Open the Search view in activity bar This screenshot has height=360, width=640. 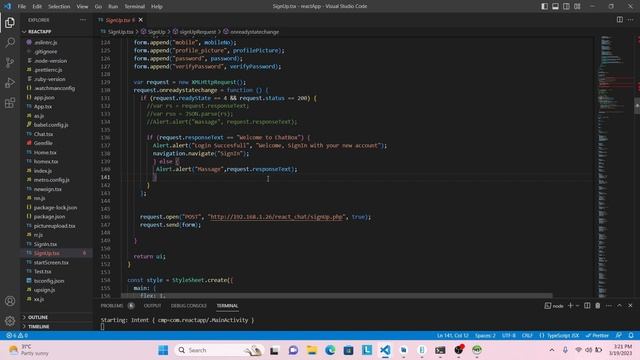[10, 42]
